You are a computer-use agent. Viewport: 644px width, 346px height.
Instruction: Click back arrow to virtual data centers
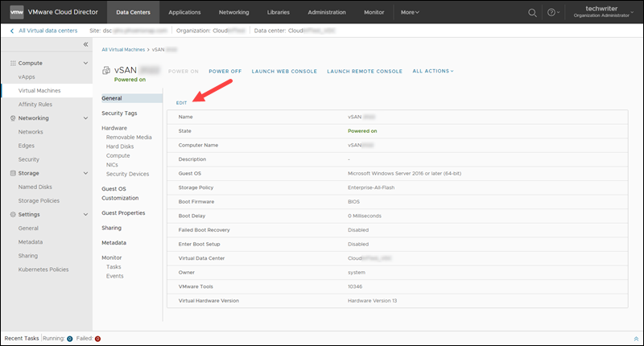click(x=12, y=31)
